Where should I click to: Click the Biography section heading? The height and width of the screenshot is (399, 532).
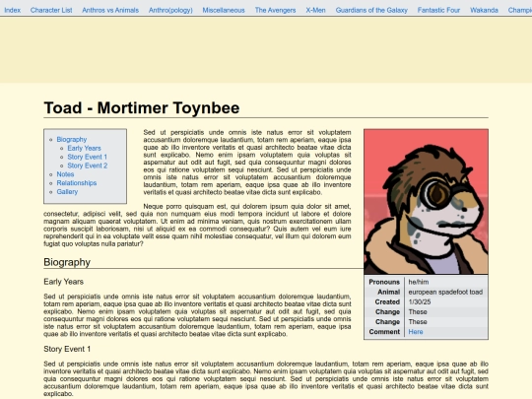(x=67, y=262)
